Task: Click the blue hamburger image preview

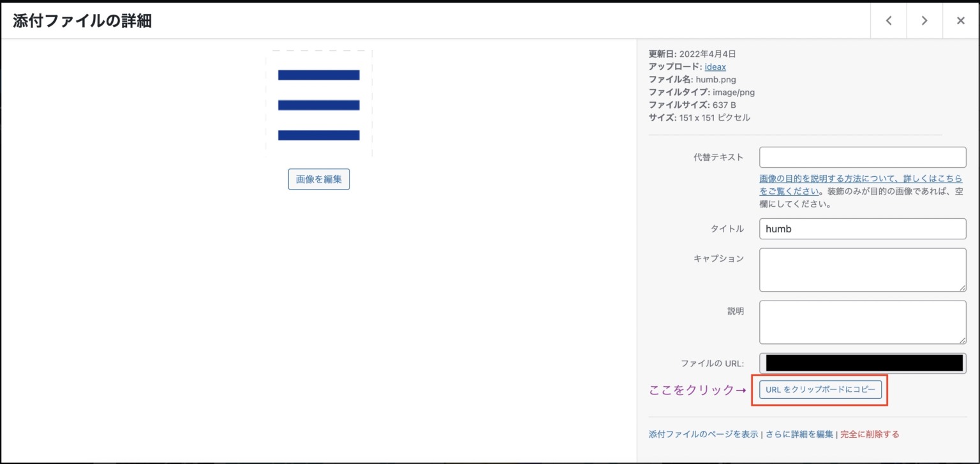Action: pyautogui.click(x=318, y=104)
